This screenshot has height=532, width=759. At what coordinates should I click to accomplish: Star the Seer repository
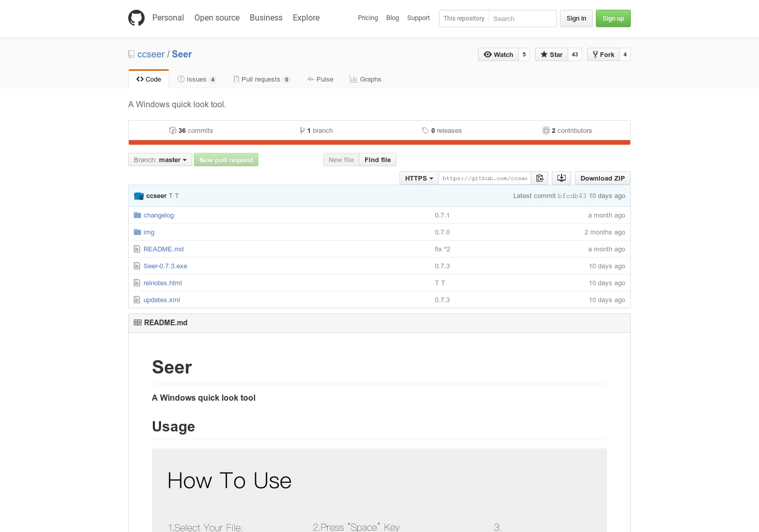coord(552,54)
